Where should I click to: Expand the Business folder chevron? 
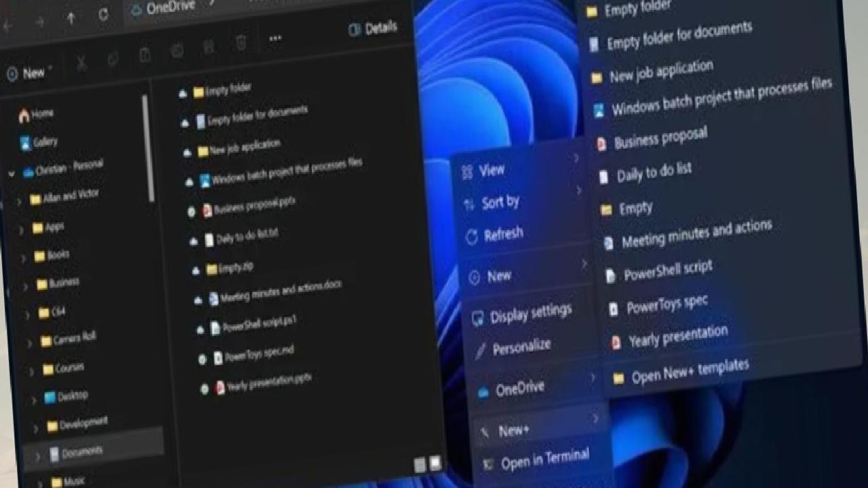point(25,287)
